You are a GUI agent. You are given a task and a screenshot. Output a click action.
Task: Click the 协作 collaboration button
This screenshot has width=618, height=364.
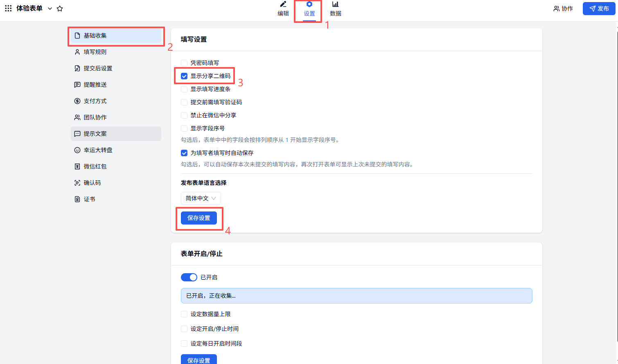563,9
